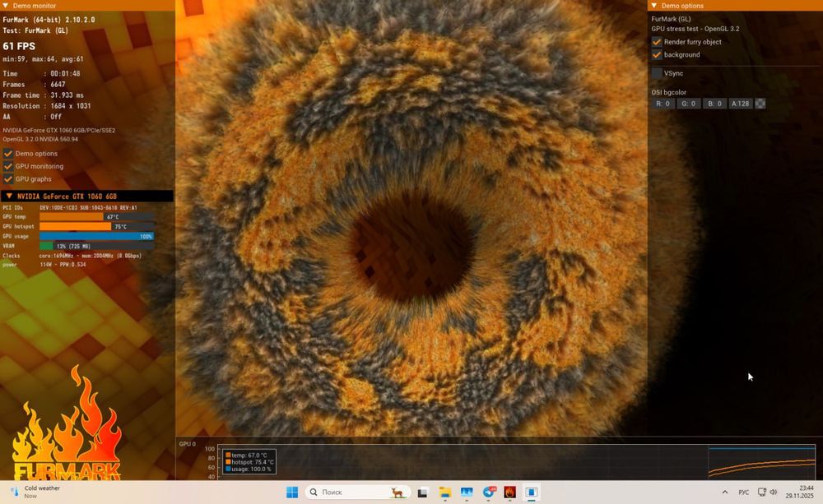Screen dimensions: 823x504
Task: Click the Frames 6647 line
Action: coord(34,85)
